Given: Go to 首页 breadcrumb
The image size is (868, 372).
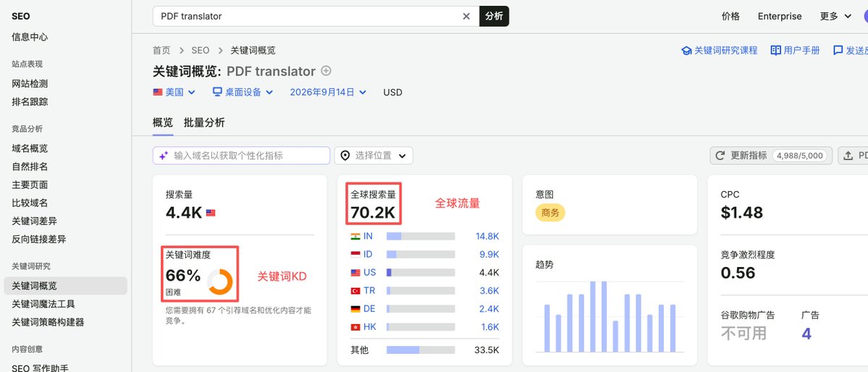Looking at the screenshot, I should coord(161,51).
